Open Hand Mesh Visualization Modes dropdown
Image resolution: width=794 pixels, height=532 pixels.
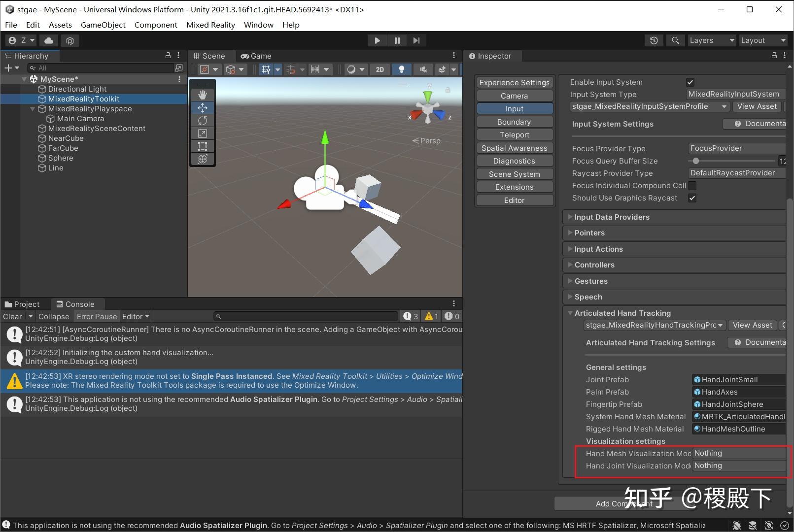click(739, 453)
